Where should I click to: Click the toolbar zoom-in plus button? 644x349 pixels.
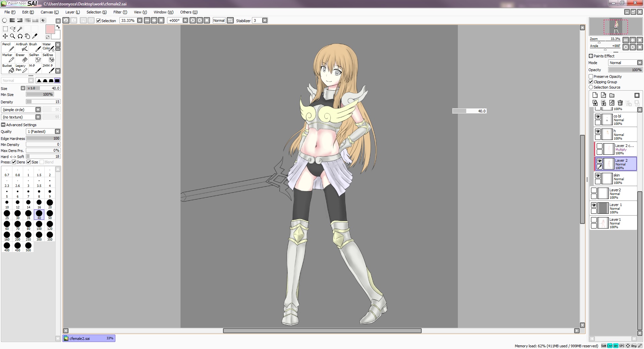click(x=154, y=20)
